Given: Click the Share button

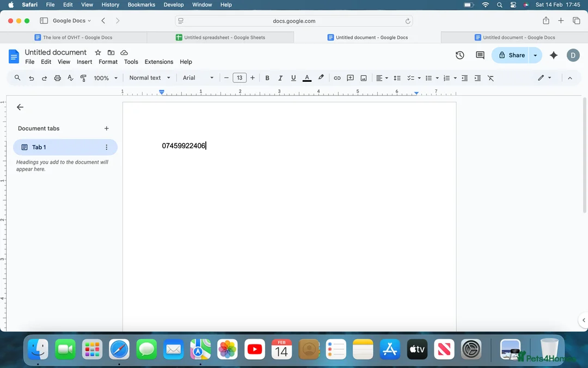Looking at the screenshot, I should tap(511, 55).
